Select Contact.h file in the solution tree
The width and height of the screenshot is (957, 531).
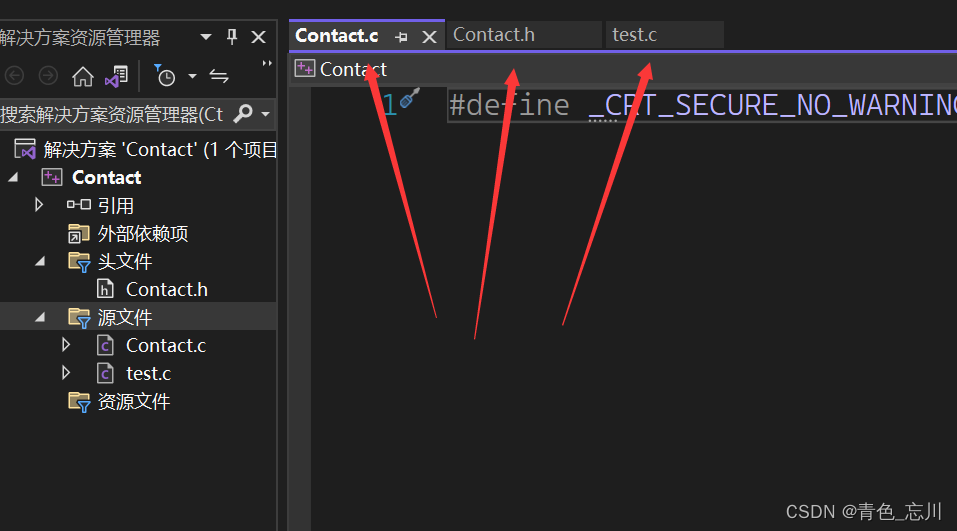pyautogui.click(x=167, y=289)
